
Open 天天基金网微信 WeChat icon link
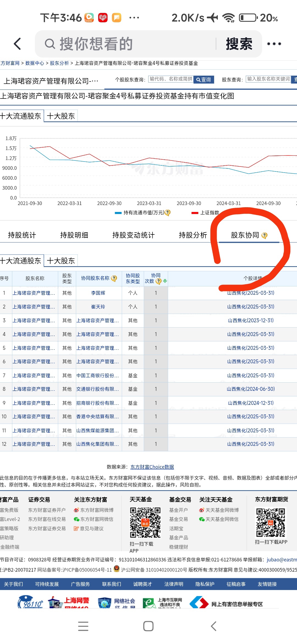[219, 519]
